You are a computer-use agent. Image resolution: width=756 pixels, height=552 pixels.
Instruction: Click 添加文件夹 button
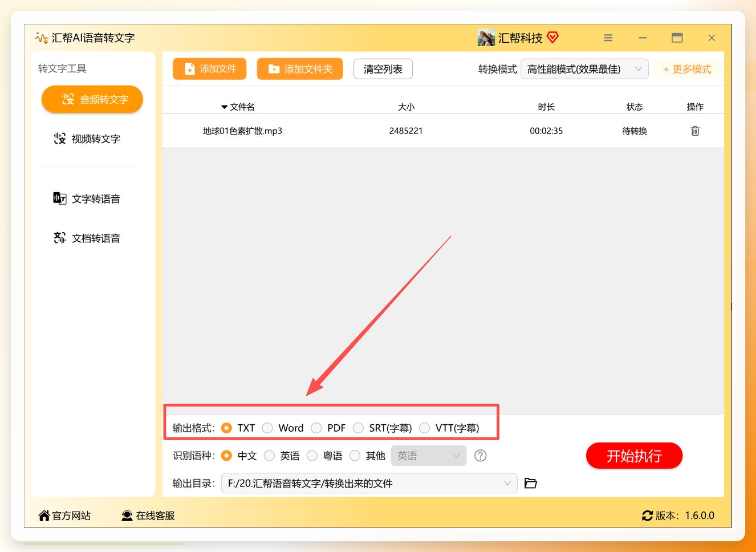300,69
